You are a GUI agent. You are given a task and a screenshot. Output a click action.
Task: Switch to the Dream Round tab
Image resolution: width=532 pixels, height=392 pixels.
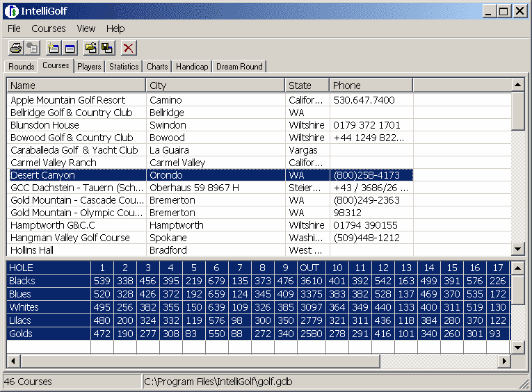(239, 67)
